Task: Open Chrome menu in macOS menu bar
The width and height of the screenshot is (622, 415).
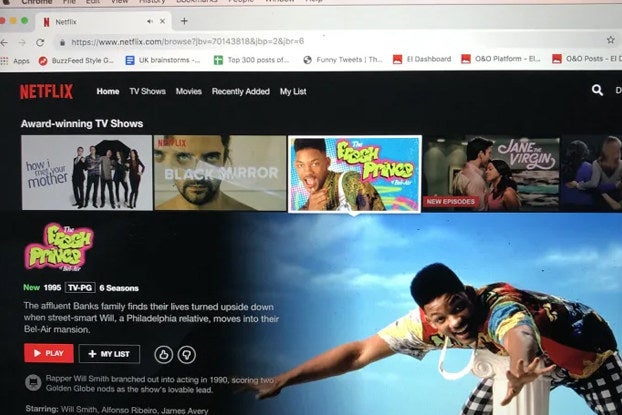Action: click(37, 2)
